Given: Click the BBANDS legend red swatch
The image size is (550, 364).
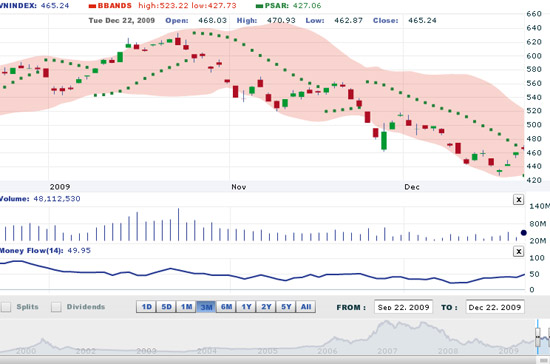Looking at the screenshot, I should (x=92, y=6).
